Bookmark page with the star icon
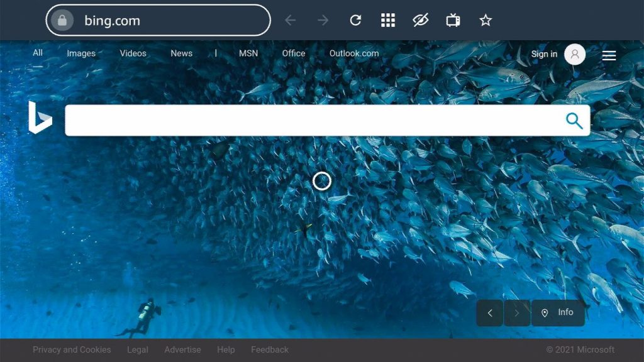Screen dimensions: 644x362 486,20
